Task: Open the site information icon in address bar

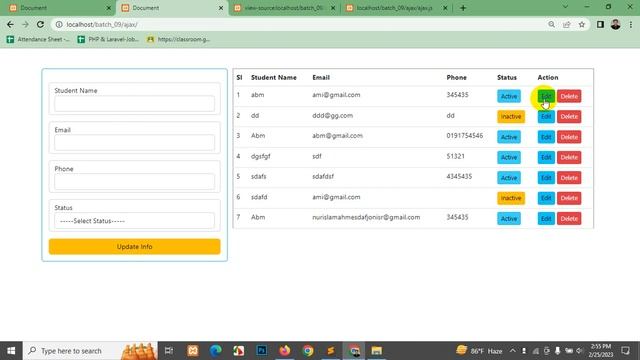Action: click(59, 24)
